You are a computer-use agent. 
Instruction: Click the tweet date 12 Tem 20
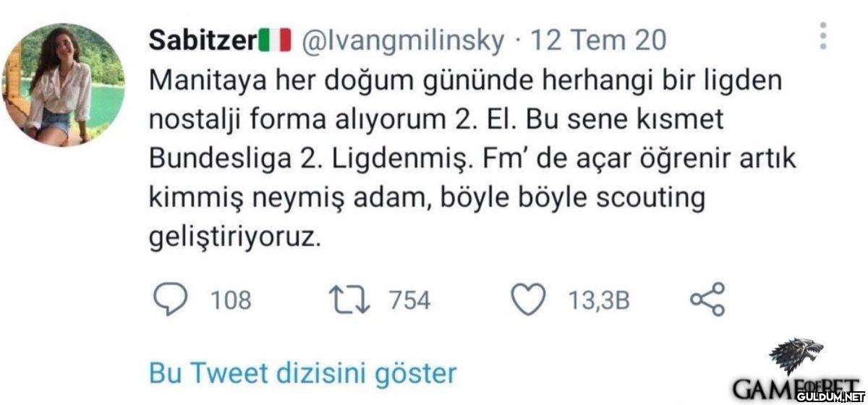(x=598, y=40)
